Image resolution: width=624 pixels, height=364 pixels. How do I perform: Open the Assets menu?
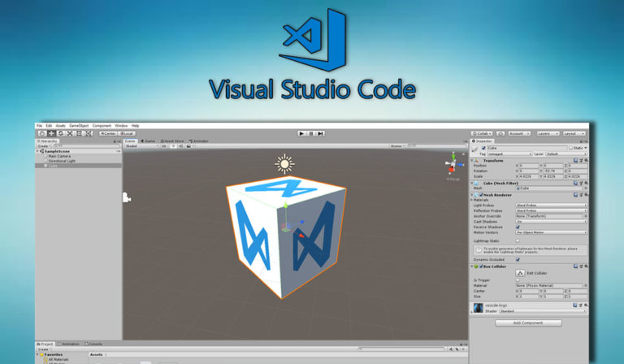coord(60,126)
